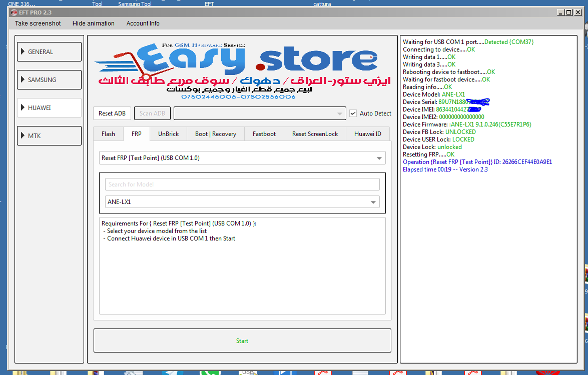
Task: Open the Reset FRP method dropdown
Action: tap(242, 158)
